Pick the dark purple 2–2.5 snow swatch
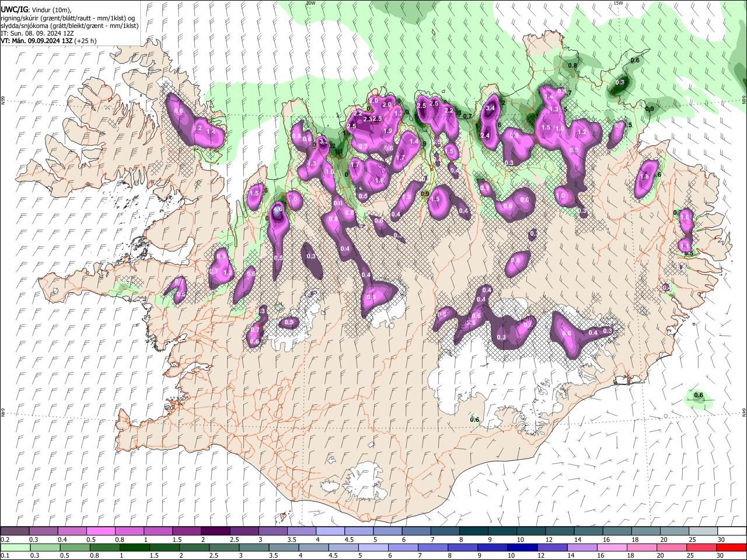 (215, 531)
